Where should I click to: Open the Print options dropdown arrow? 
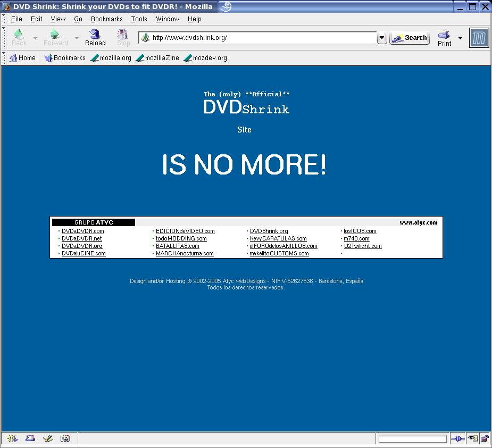460,38
